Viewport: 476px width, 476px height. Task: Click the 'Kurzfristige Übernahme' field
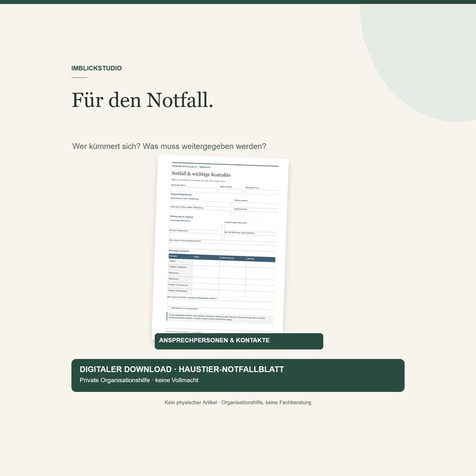point(196,227)
